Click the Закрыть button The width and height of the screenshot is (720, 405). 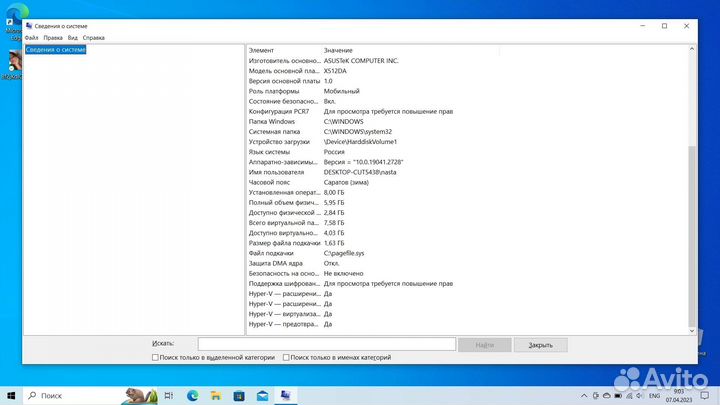point(540,344)
